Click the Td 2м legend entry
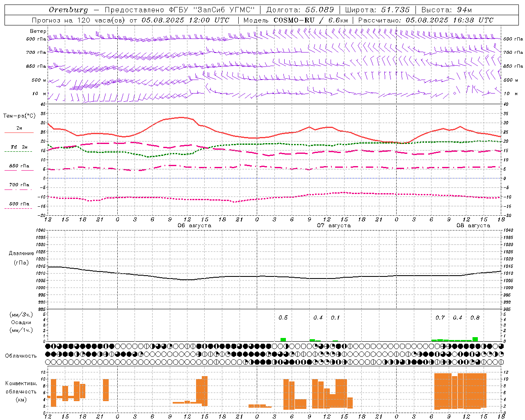525x420 pixels. pos(19,147)
